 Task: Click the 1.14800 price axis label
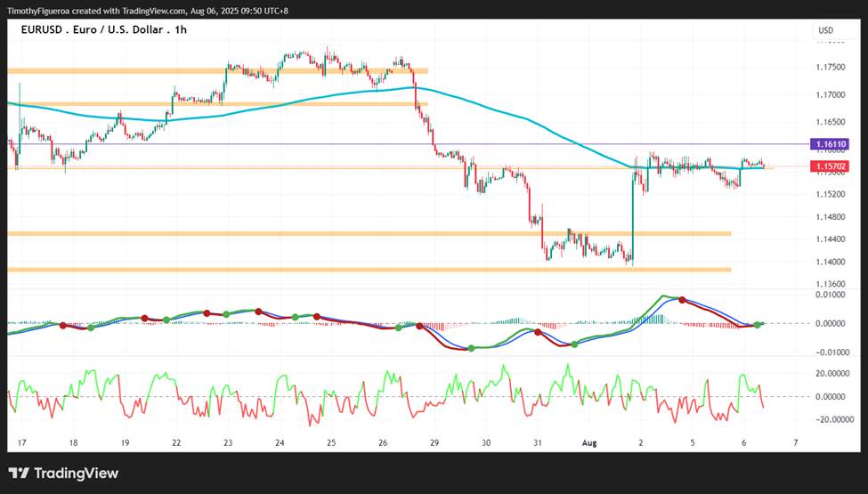tap(831, 217)
